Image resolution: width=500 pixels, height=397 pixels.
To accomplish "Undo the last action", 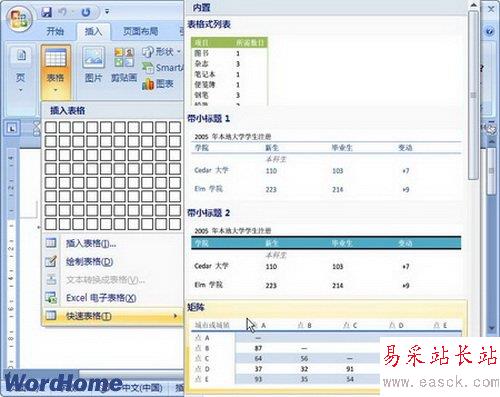I will [x=63, y=12].
